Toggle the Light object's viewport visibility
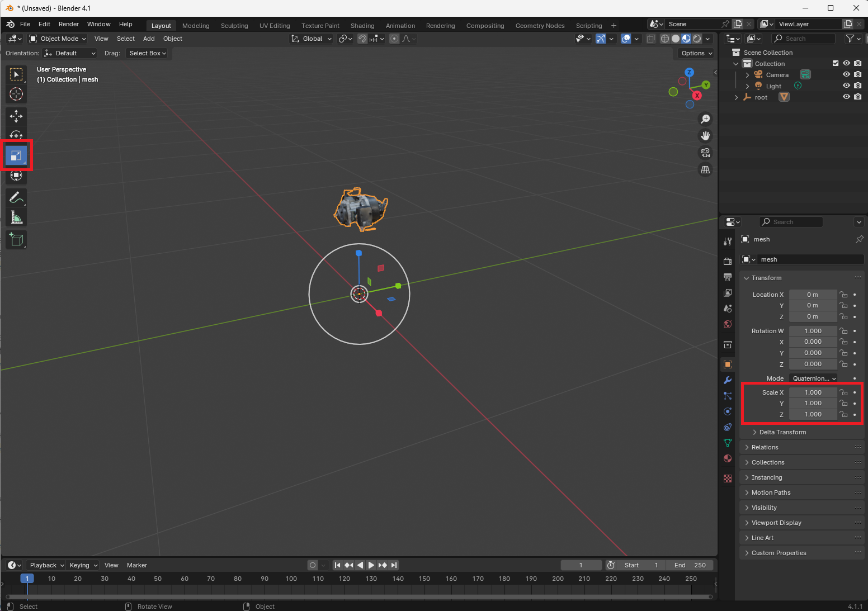The image size is (868, 611). [846, 86]
